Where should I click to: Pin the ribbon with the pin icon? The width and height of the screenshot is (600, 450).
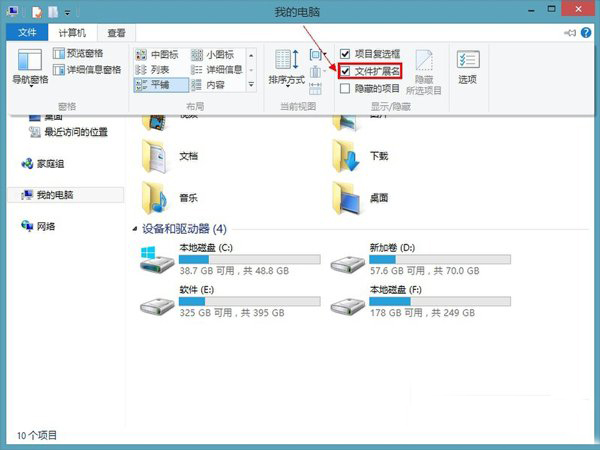(x=570, y=33)
